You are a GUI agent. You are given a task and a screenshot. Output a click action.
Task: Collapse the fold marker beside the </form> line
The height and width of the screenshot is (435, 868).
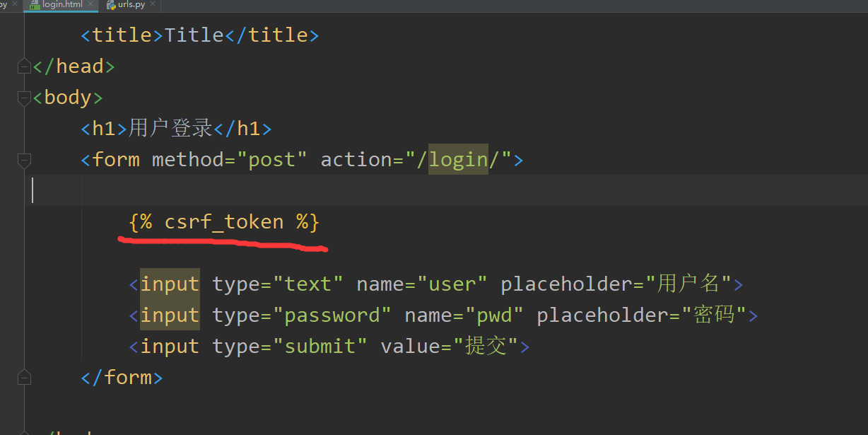click(x=24, y=378)
